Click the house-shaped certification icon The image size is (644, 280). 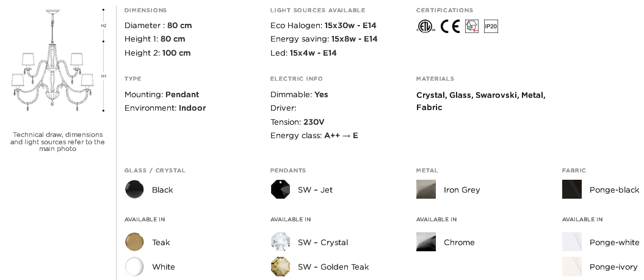point(471,26)
